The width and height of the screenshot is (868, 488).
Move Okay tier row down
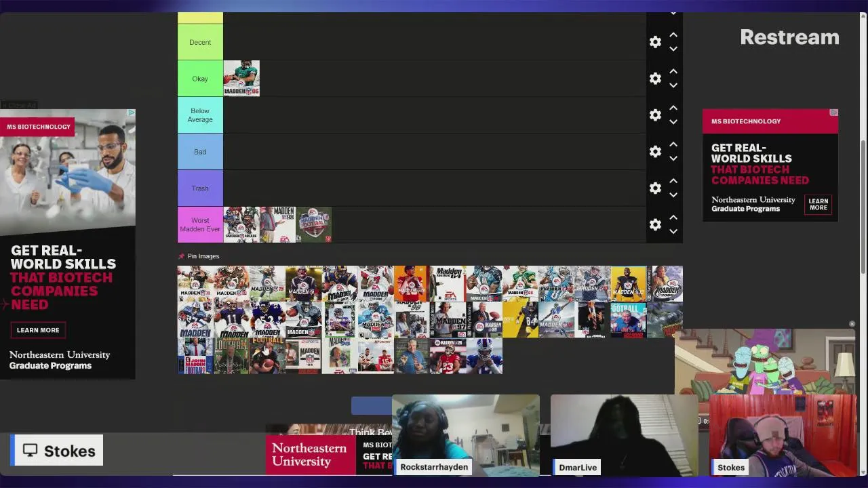point(673,85)
